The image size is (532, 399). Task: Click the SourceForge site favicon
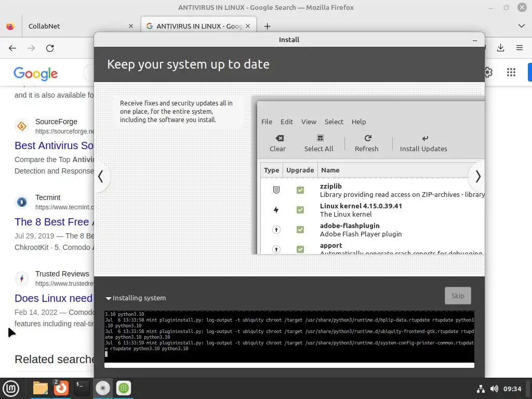click(22, 126)
